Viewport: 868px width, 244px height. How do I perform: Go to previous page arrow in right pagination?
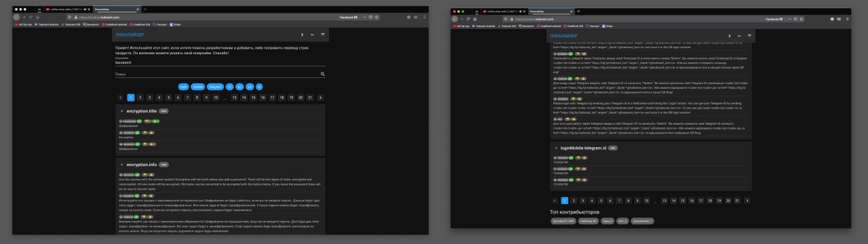[555, 201]
